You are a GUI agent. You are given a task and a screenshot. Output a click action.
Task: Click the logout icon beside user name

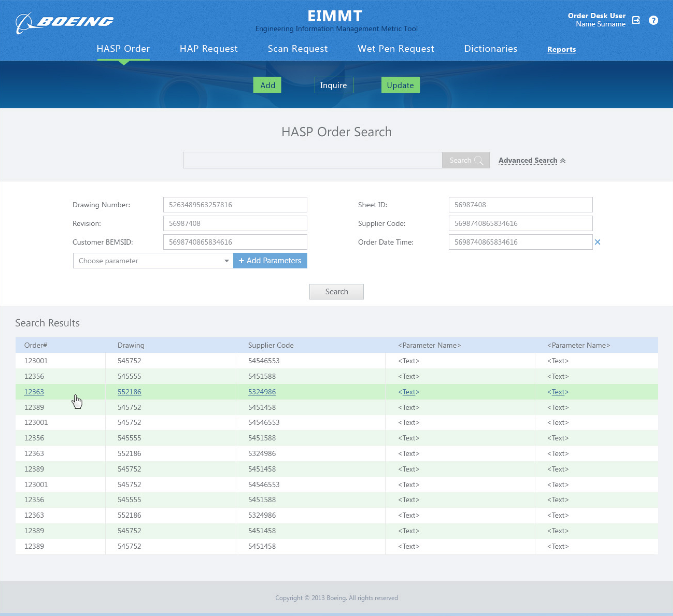pyautogui.click(x=636, y=20)
